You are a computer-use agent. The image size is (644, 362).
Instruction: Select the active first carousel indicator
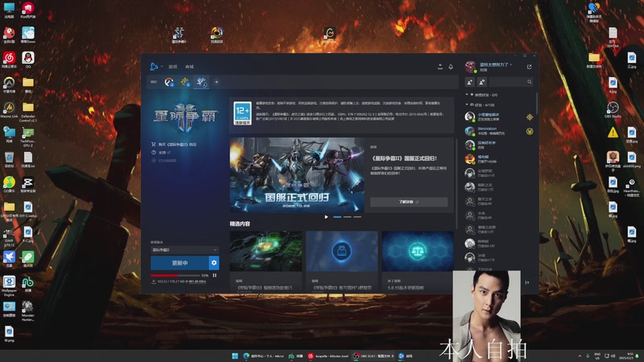pos(337,216)
